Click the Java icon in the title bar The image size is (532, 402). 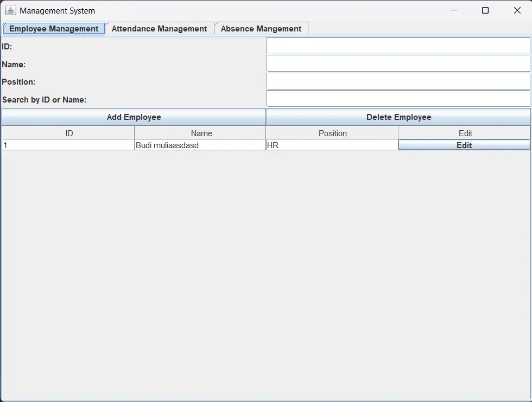[10, 10]
